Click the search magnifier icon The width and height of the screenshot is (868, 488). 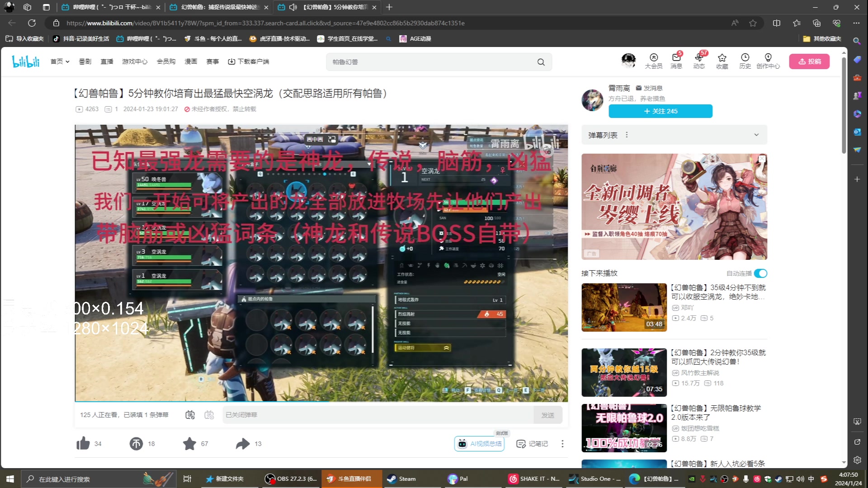click(x=541, y=62)
